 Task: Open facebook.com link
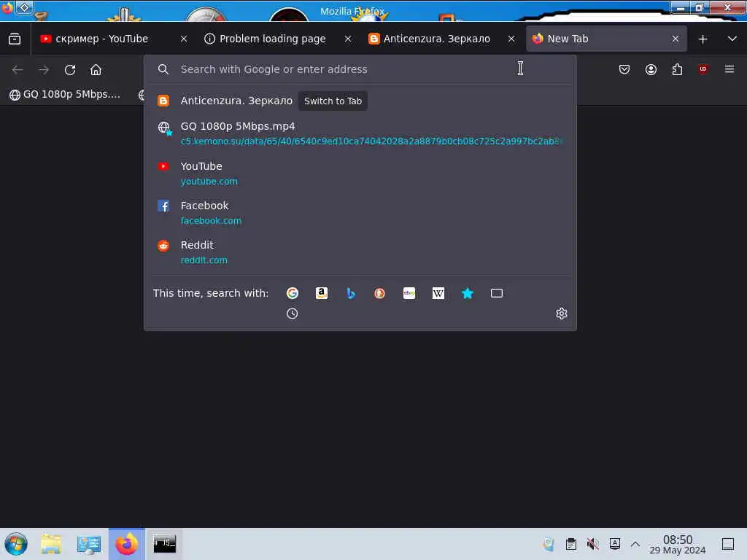pos(211,221)
